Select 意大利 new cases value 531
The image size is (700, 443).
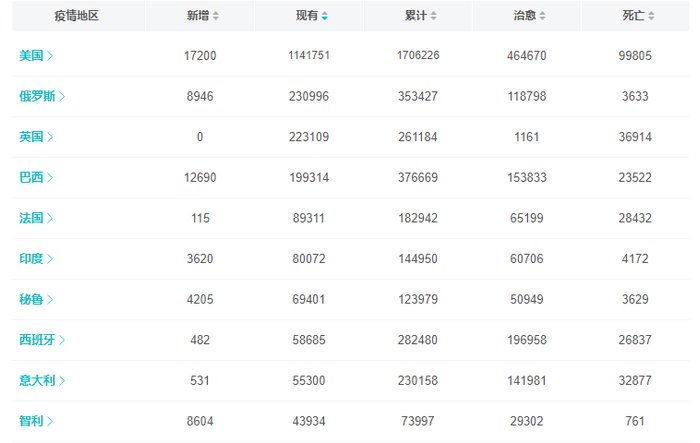point(200,381)
